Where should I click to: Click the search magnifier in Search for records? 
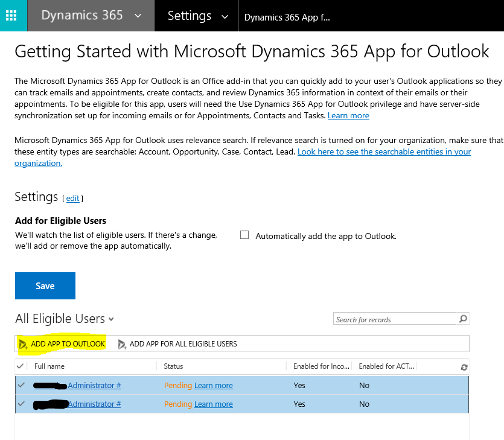pyautogui.click(x=462, y=319)
